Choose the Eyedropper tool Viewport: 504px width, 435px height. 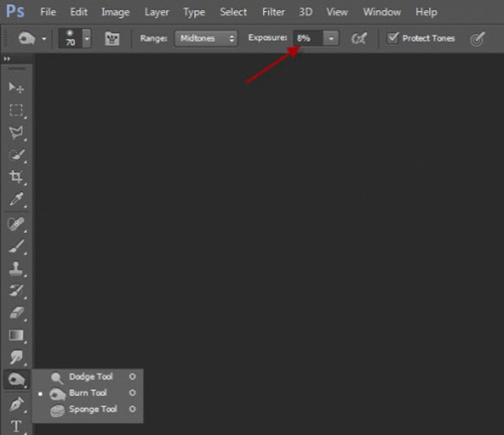[16, 200]
